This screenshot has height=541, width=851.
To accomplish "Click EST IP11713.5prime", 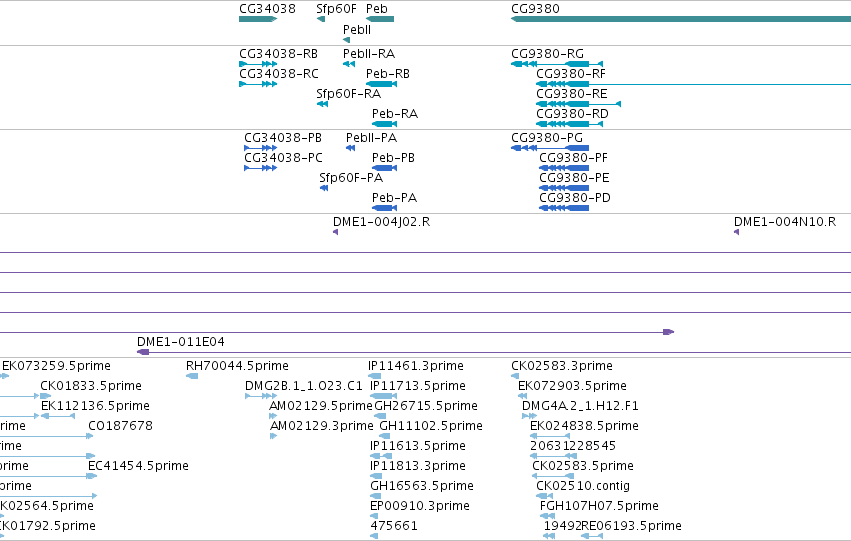I will (x=383, y=396).
